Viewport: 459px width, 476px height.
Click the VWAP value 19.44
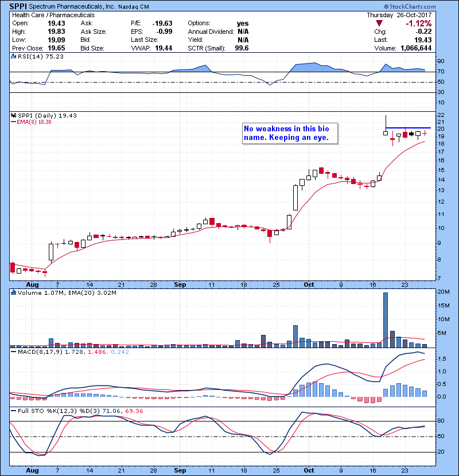[164, 48]
